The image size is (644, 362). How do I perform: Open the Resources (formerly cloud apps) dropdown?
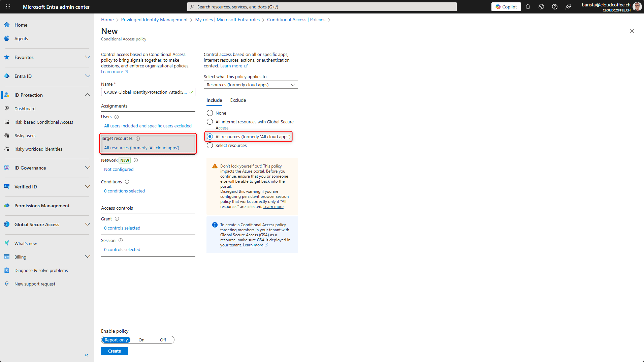[251, 85]
